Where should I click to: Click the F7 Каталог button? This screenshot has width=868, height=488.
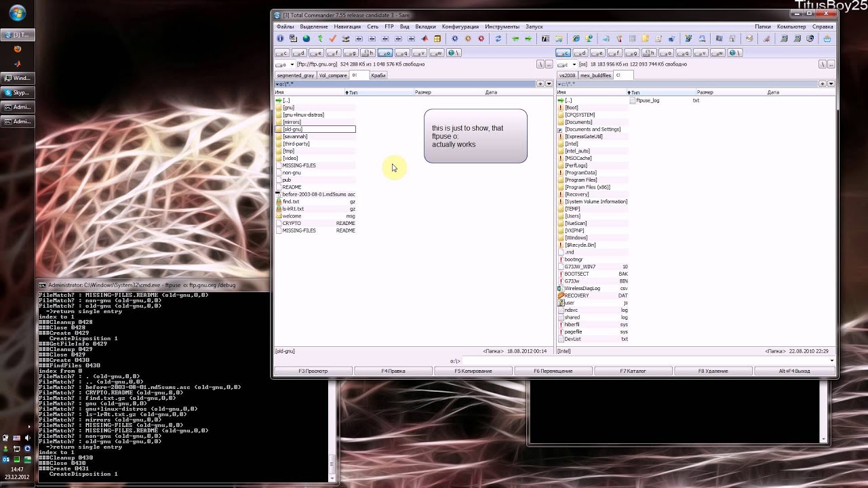tap(633, 371)
